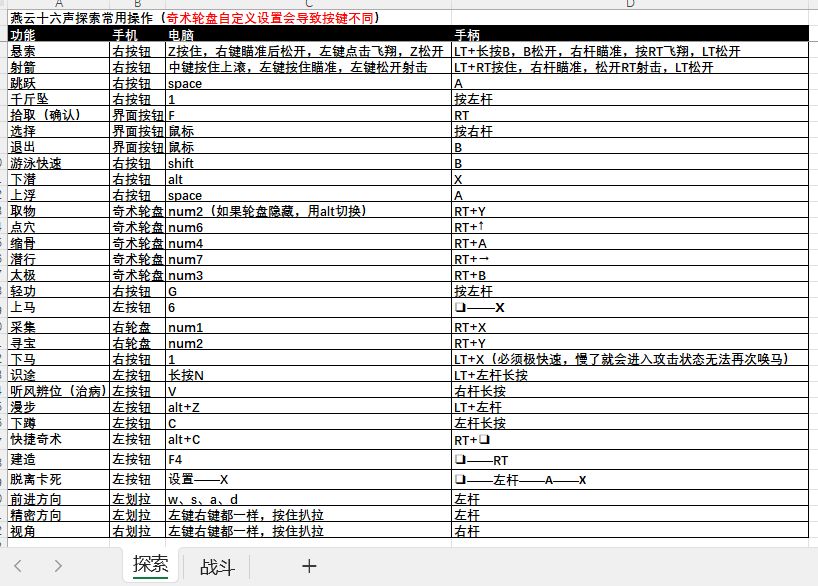Go to next sheet arrow
This screenshot has width=818, height=586.
[58, 566]
